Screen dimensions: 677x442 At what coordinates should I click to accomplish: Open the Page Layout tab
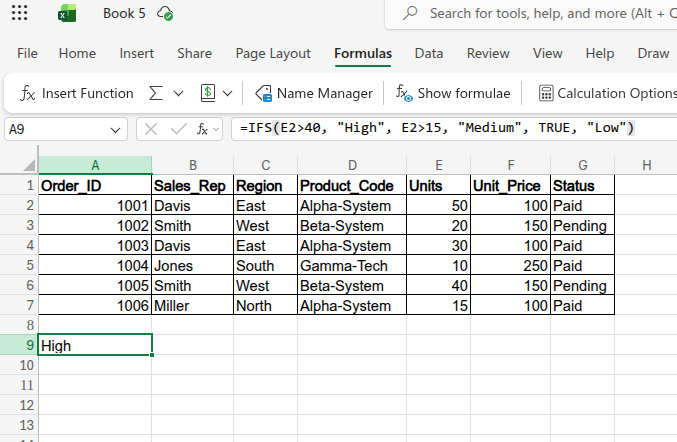273,53
